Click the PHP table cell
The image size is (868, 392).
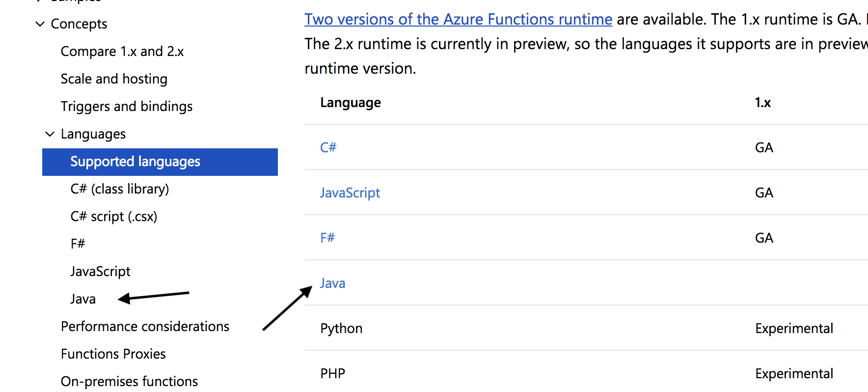[x=333, y=374]
